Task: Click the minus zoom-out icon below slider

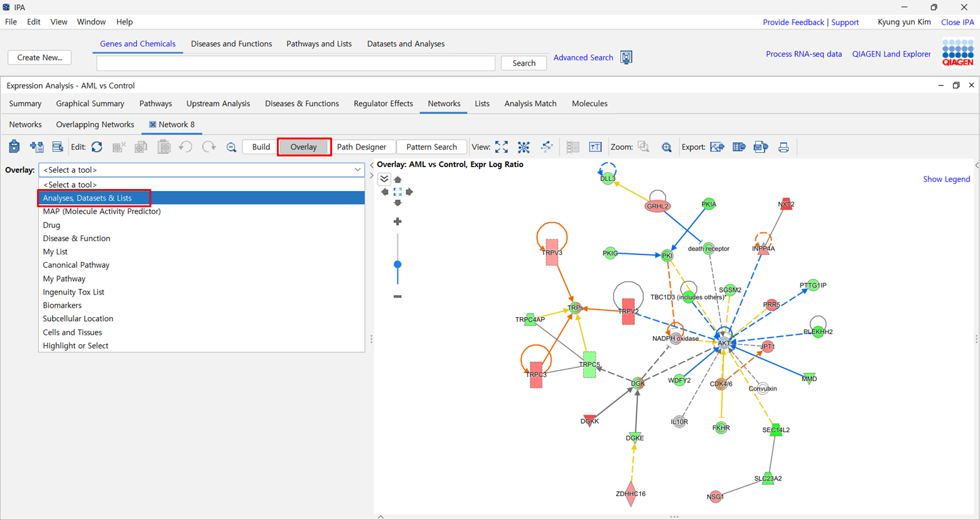Action: (x=397, y=296)
